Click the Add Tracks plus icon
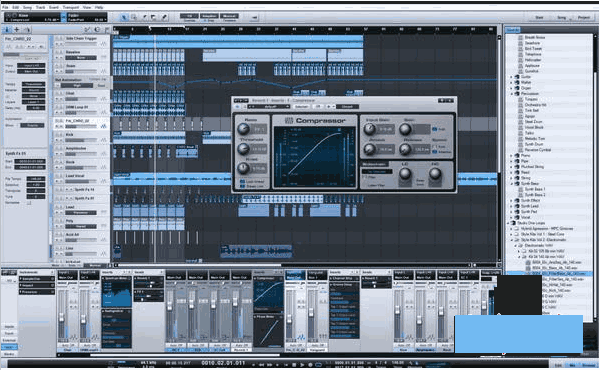Image resolution: width=600 pixels, height=370 pixels. point(16,29)
